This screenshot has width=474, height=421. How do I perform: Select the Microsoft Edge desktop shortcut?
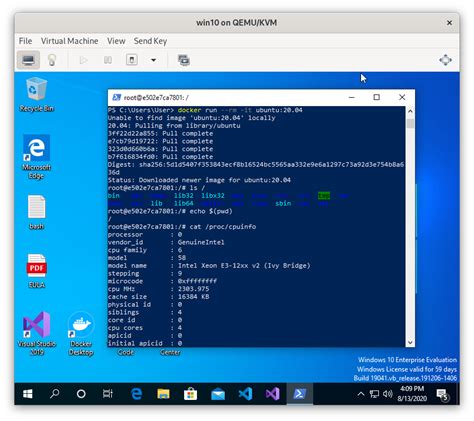[36, 157]
